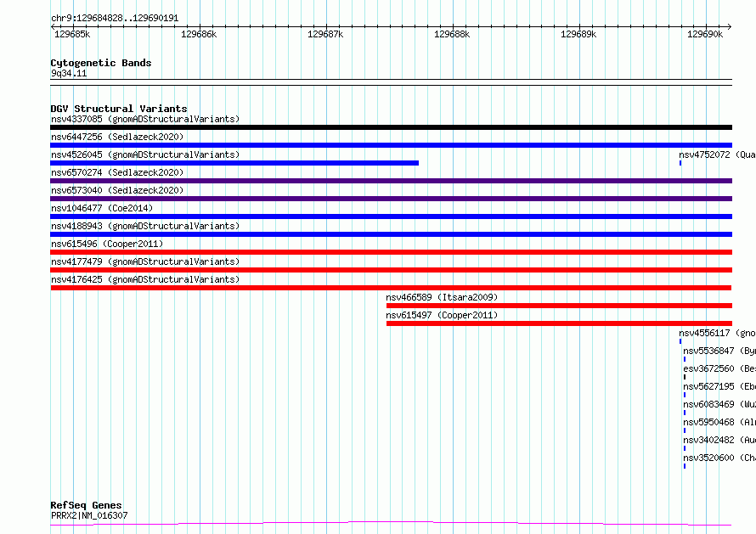Click the 129688k ruler tick label

(x=452, y=34)
